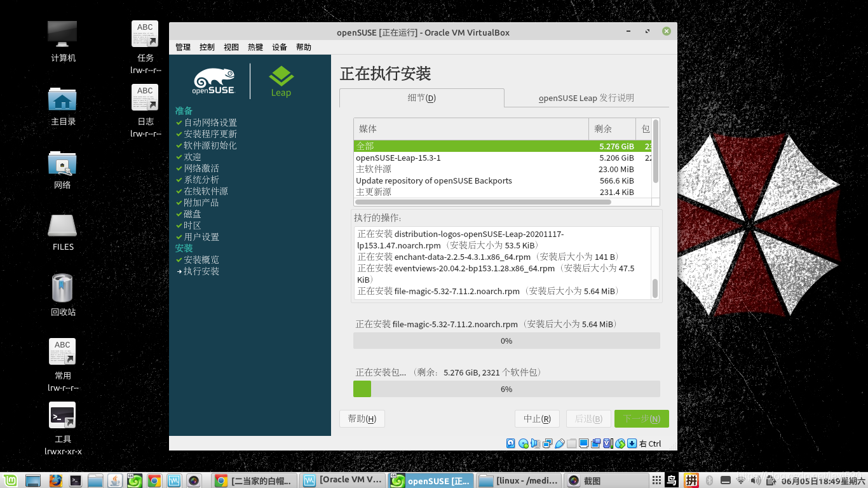The image size is (868, 488).
Task: Click the 拼 input method tray icon
Action: coord(691,480)
